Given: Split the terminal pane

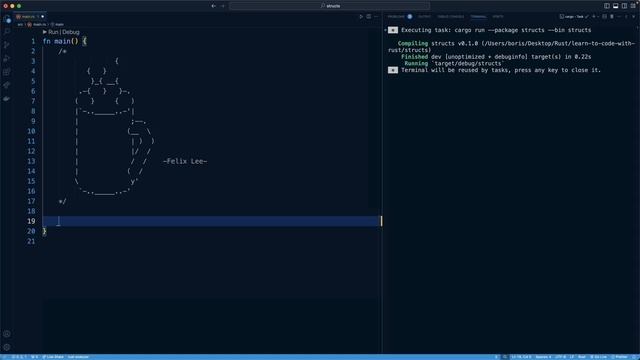Looking at the screenshot, I should pos(604,17).
